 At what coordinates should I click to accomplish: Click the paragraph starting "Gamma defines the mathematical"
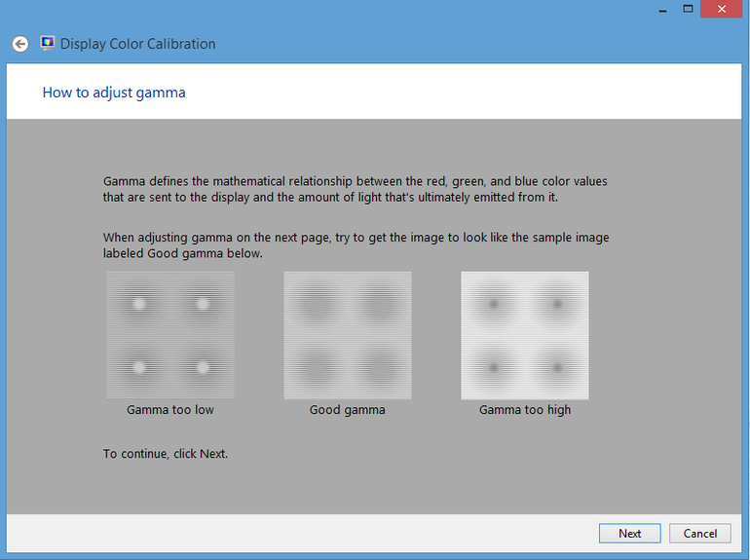tap(355, 189)
